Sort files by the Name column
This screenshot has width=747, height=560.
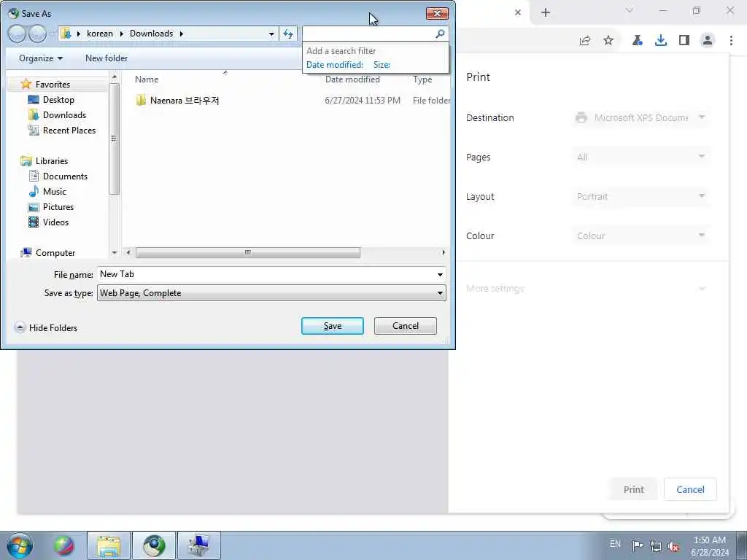tap(146, 79)
